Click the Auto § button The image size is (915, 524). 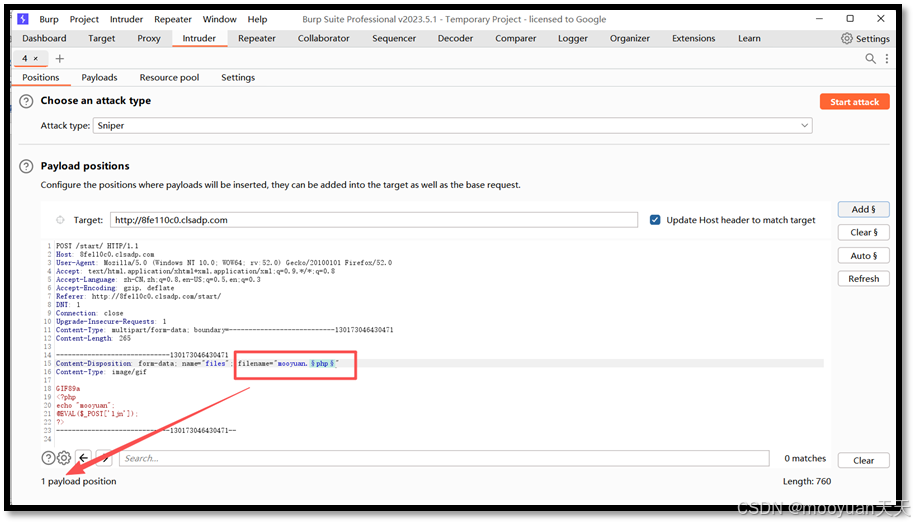tap(864, 256)
